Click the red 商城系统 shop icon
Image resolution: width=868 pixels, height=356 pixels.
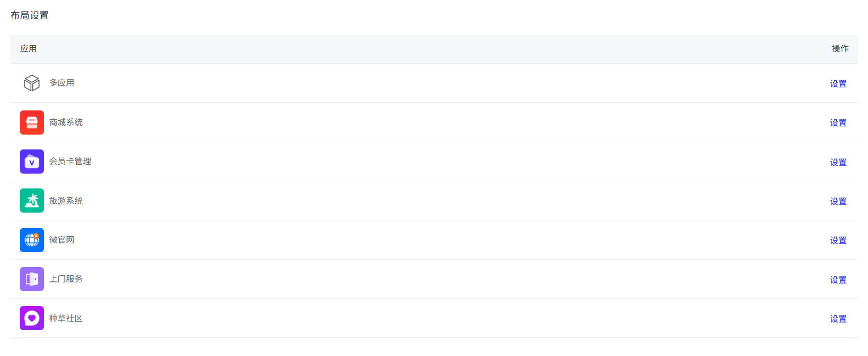pyautogui.click(x=32, y=123)
